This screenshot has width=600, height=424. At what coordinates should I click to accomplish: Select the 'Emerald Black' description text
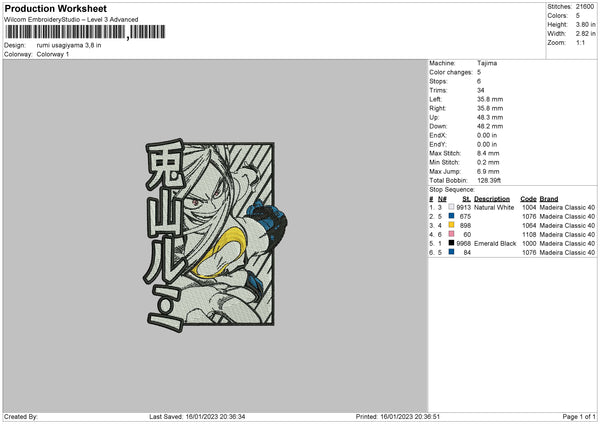[495, 243]
